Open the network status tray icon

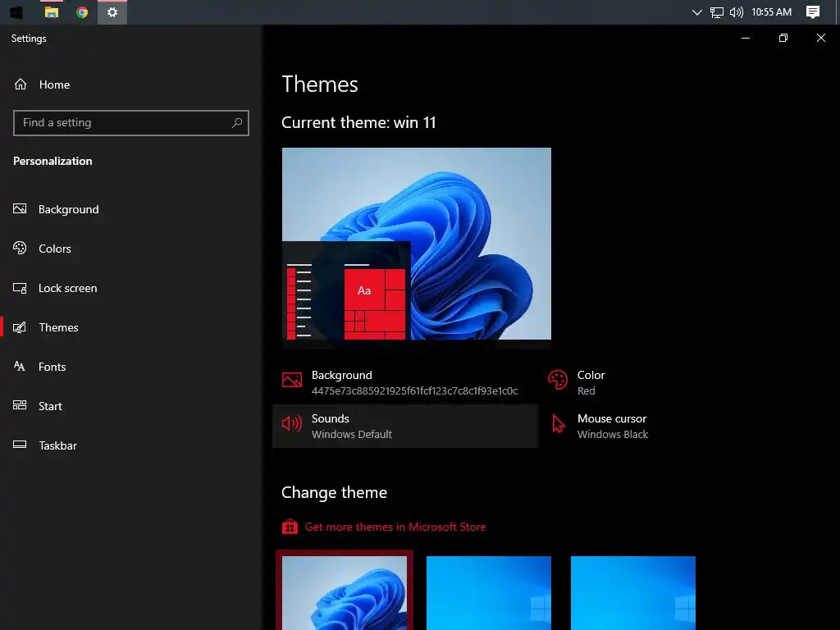717,12
